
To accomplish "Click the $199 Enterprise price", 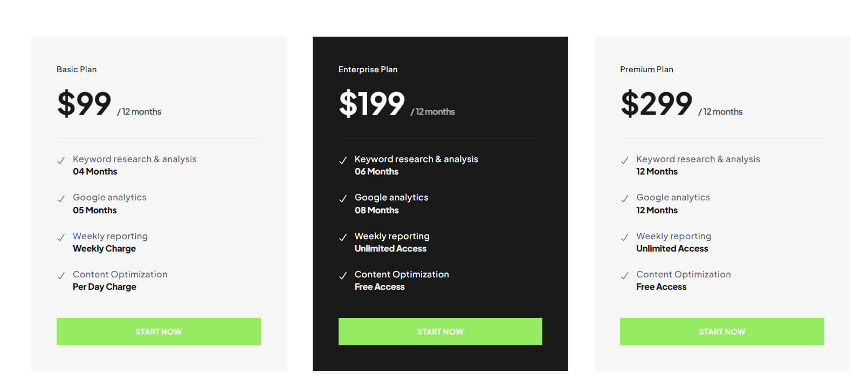I will coord(371,103).
